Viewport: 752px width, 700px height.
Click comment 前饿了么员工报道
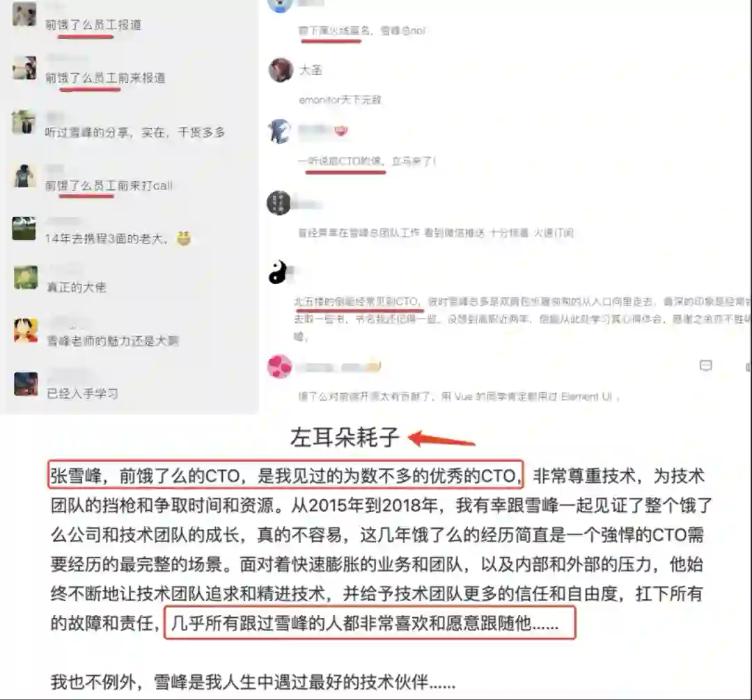click(x=93, y=25)
